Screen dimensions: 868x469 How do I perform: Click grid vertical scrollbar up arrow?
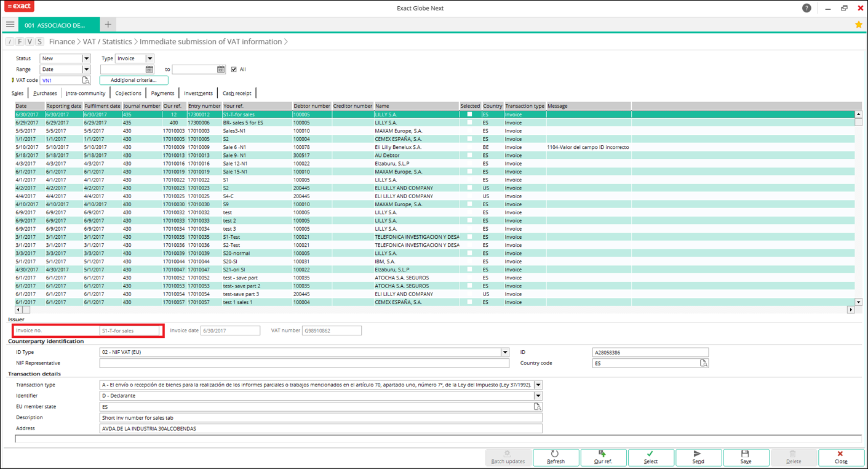point(859,114)
